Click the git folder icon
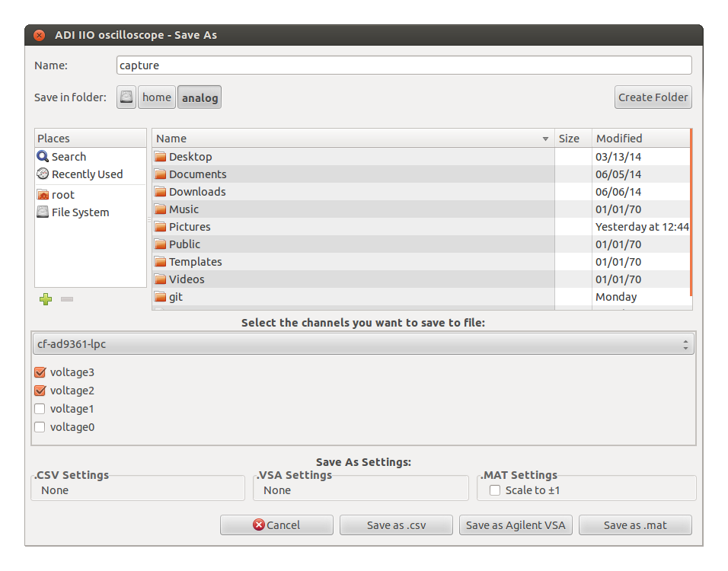Viewport: 728px width, 571px height. tap(160, 297)
